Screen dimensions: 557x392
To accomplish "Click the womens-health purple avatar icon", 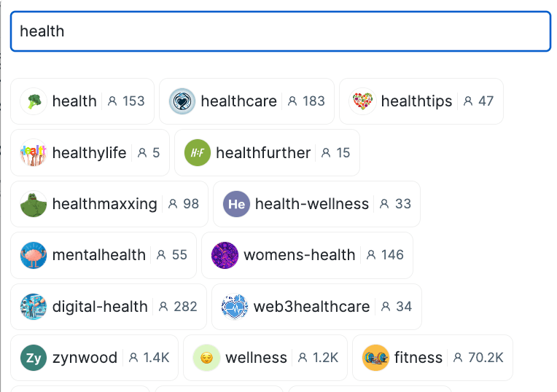I will (225, 255).
